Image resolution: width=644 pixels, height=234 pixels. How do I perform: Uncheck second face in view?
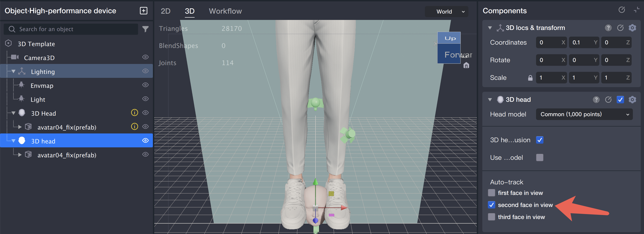492,205
